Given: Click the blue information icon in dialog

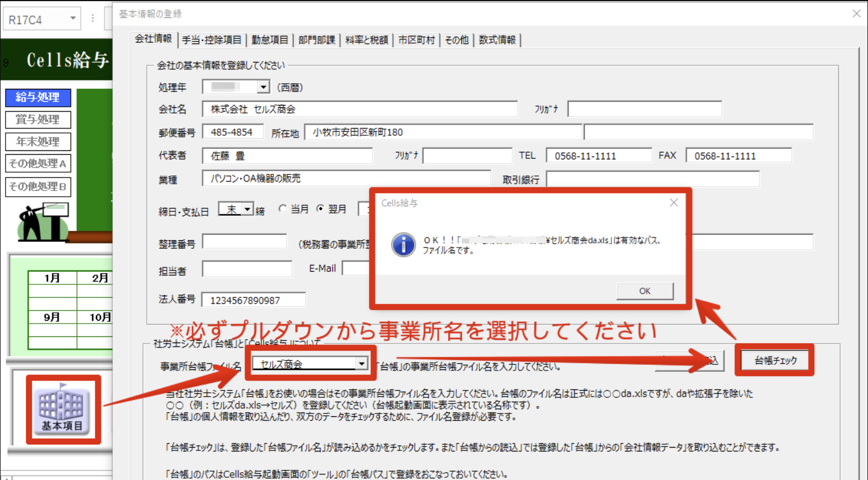Looking at the screenshot, I should (403, 245).
